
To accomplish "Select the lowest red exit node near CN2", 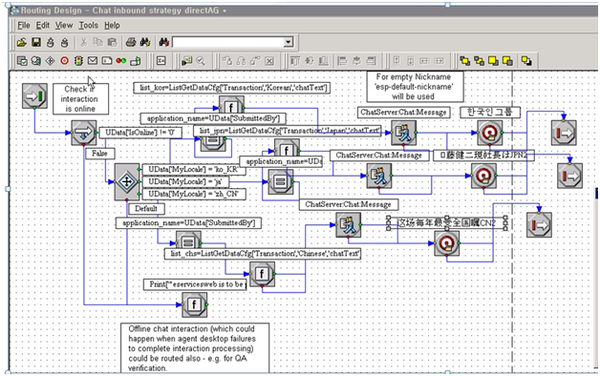I will tap(539, 225).
